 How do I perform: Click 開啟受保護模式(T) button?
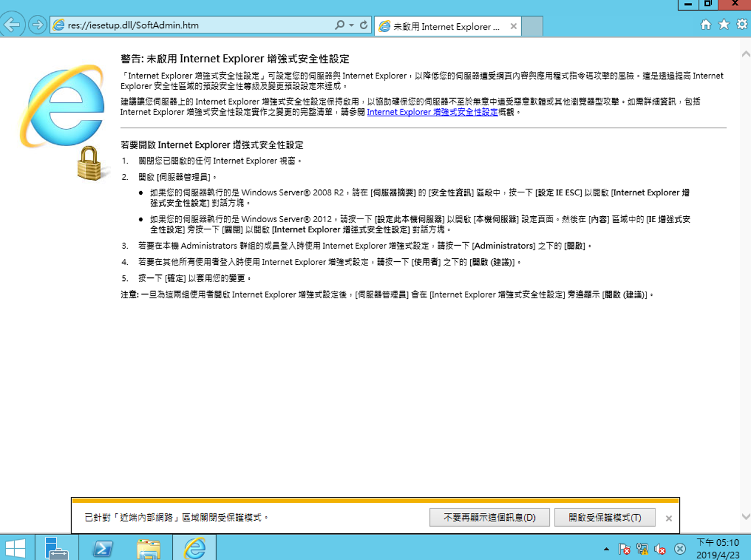(605, 518)
